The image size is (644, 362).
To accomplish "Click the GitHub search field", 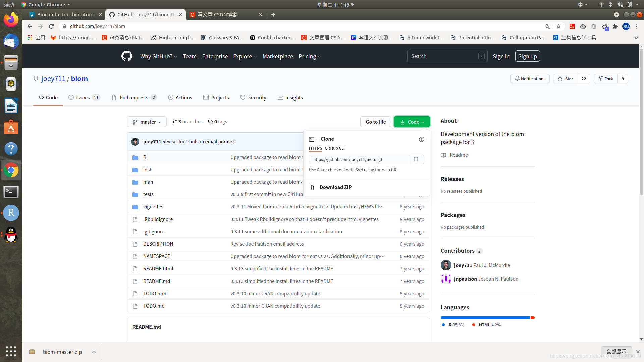I will pyautogui.click(x=443, y=56).
